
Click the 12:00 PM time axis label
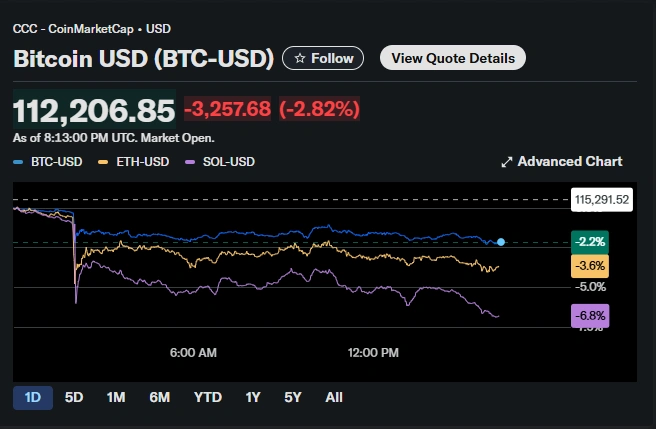coord(373,353)
